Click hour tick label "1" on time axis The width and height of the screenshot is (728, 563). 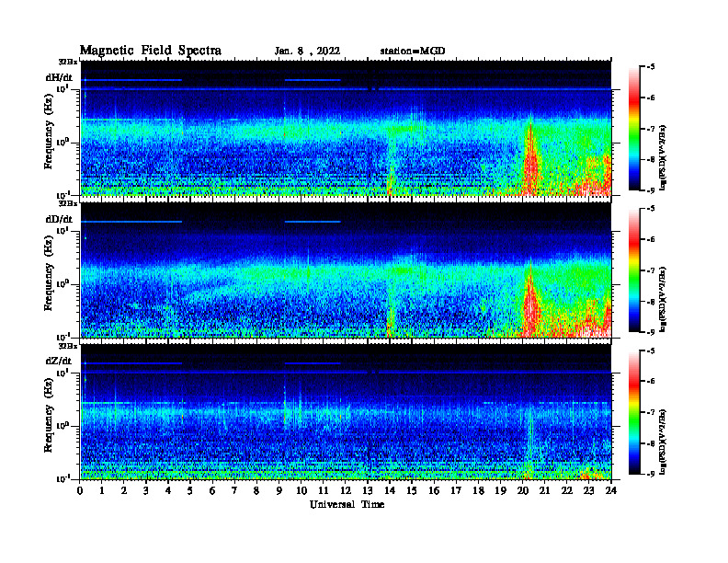coord(102,490)
